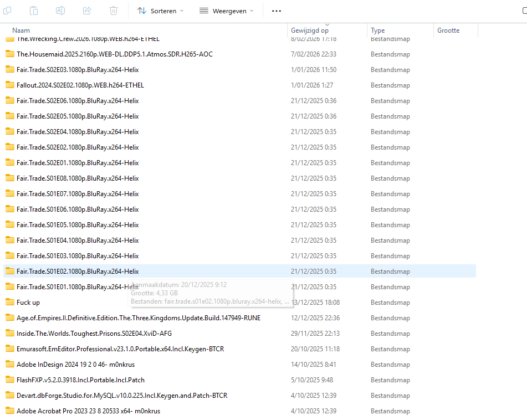The height and width of the screenshot is (420, 527).
Task: Click folder icon of Adobe Acrobat Pro row
Action: click(10, 410)
